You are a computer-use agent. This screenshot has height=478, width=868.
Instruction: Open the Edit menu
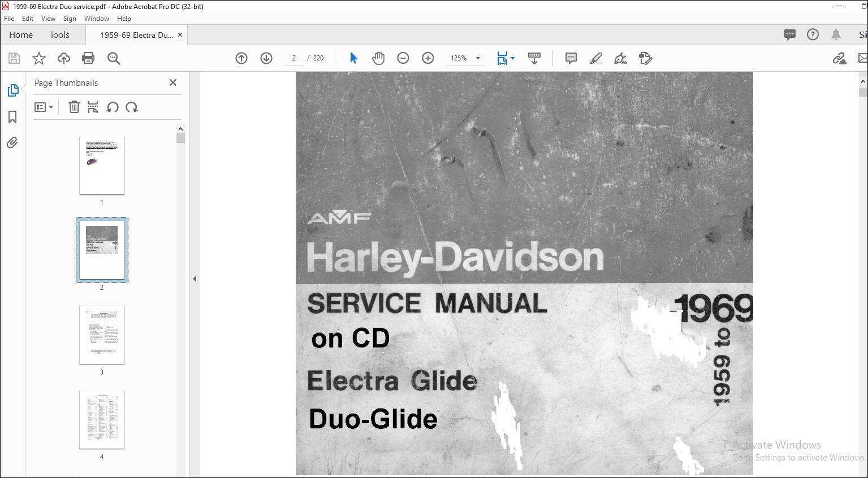[x=28, y=19]
